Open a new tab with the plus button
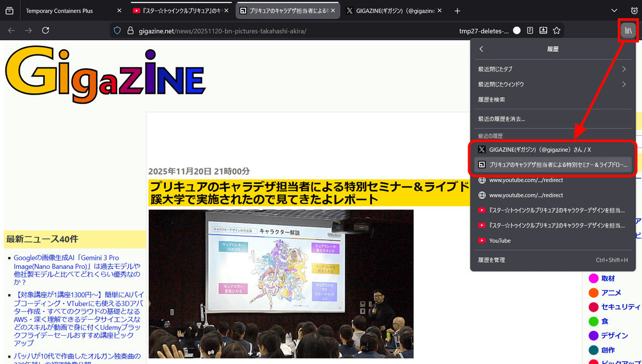The image size is (642, 364). (457, 11)
